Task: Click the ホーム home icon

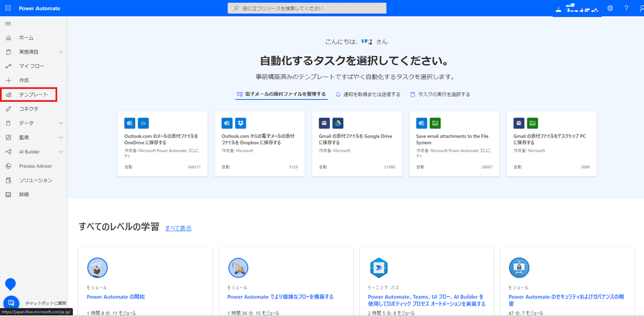Action: click(x=8, y=38)
